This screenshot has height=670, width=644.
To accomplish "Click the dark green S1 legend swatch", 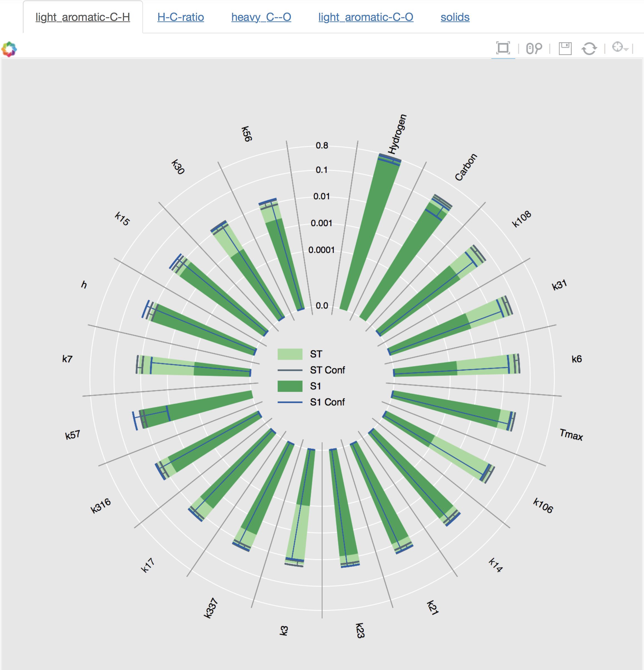I will (290, 386).
